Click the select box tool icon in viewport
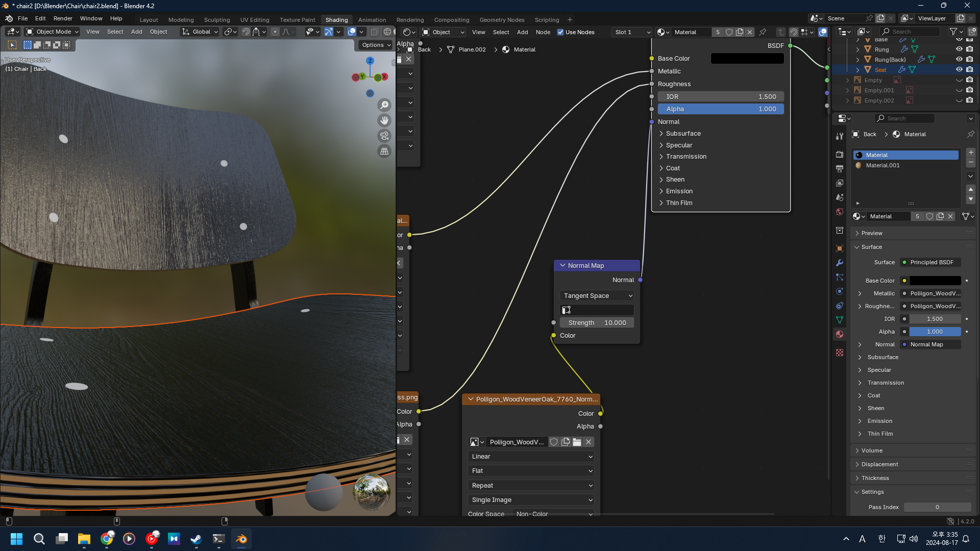The image size is (980, 551). click(12, 45)
